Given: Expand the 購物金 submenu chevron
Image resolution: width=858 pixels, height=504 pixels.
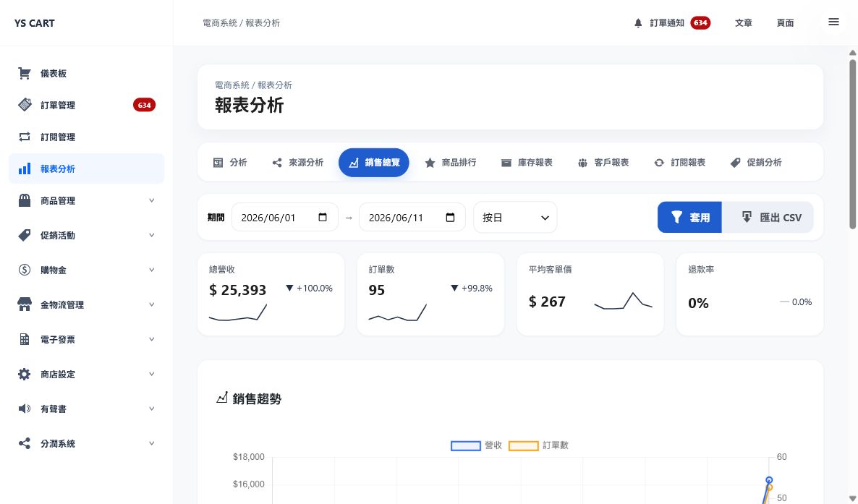Looking at the screenshot, I should (x=152, y=270).
